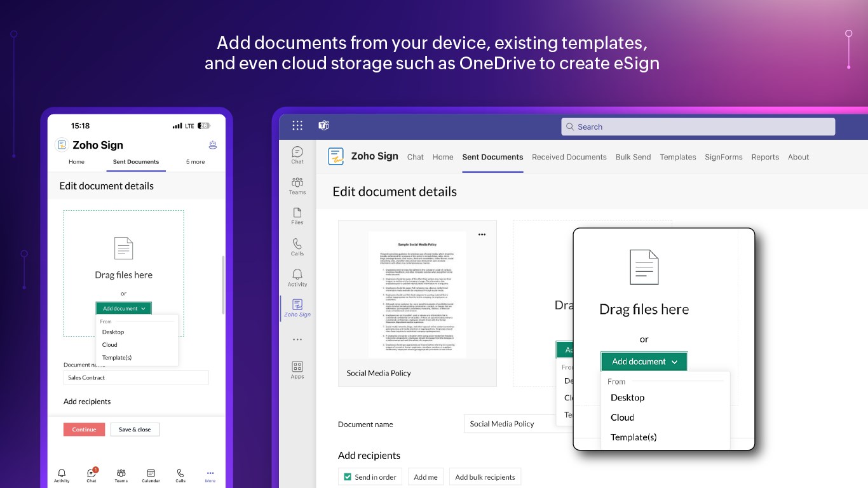
Task: Open Apps store icon in desktop sidebar
Action: click(297, 370)
